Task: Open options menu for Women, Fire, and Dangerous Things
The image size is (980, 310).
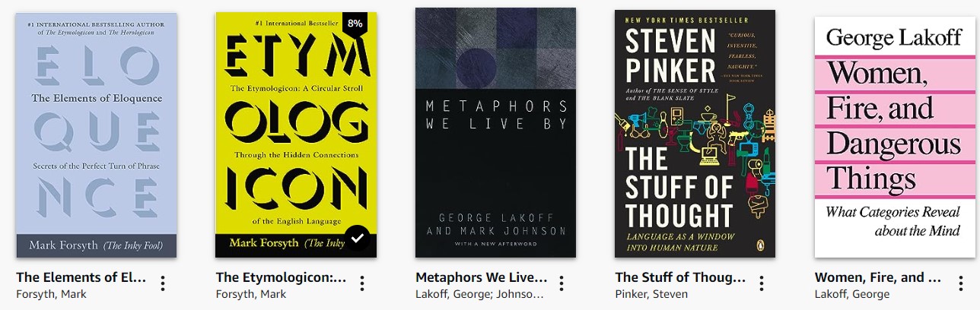Action: 960,284
